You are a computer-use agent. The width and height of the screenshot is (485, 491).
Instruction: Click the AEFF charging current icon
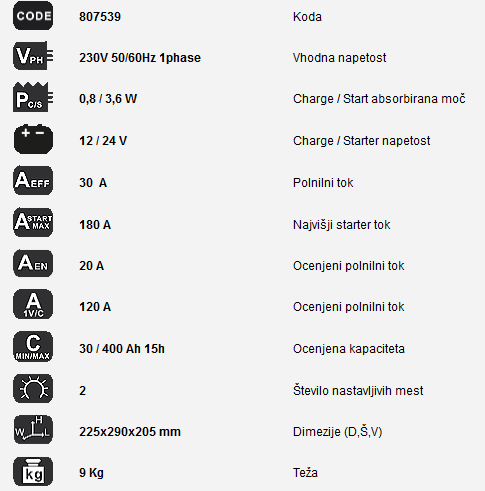(33, 180)
